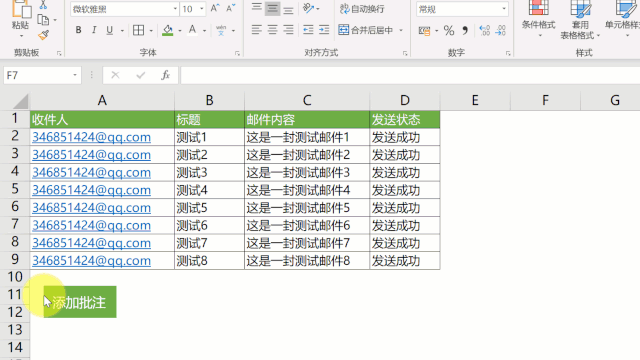Select middle vertical alignment
640x360 pixels.
(x=272, y=8)
